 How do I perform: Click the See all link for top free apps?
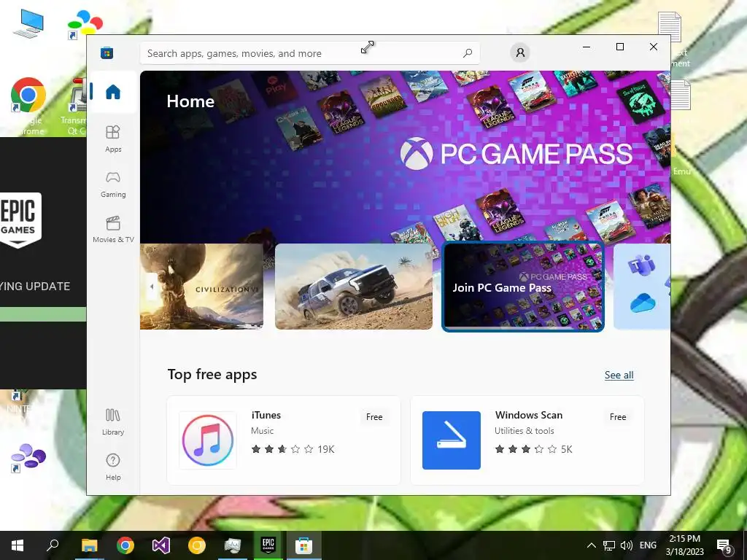[x=619, y=376]
